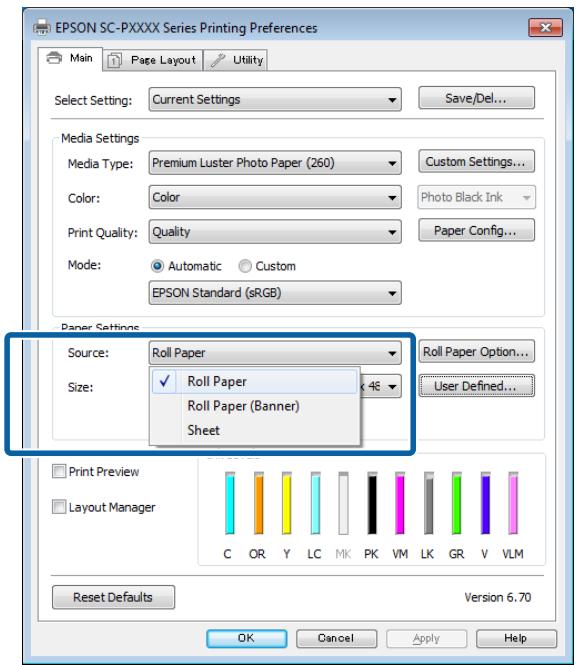576x665 pixels.
Task: Click User Defined... button
Action: 476,386
